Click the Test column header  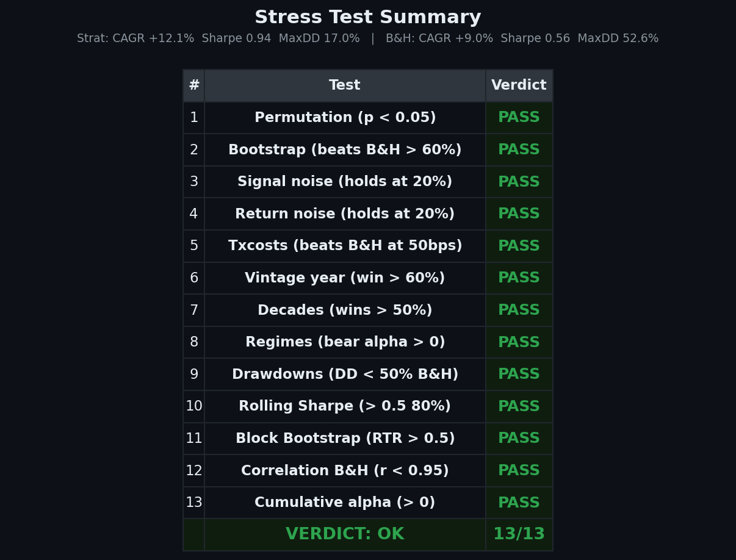(x=345, y=85)
